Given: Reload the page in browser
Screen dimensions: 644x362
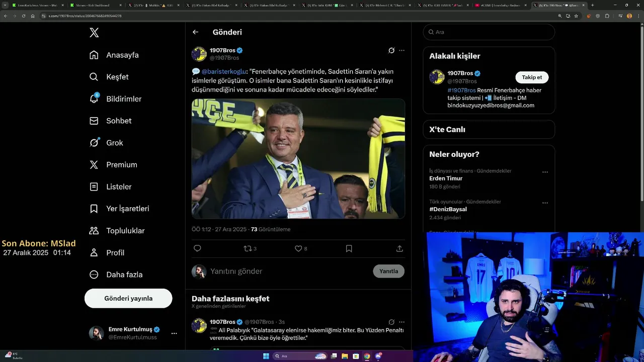Looking at the screenshot, I should [23, 16].
